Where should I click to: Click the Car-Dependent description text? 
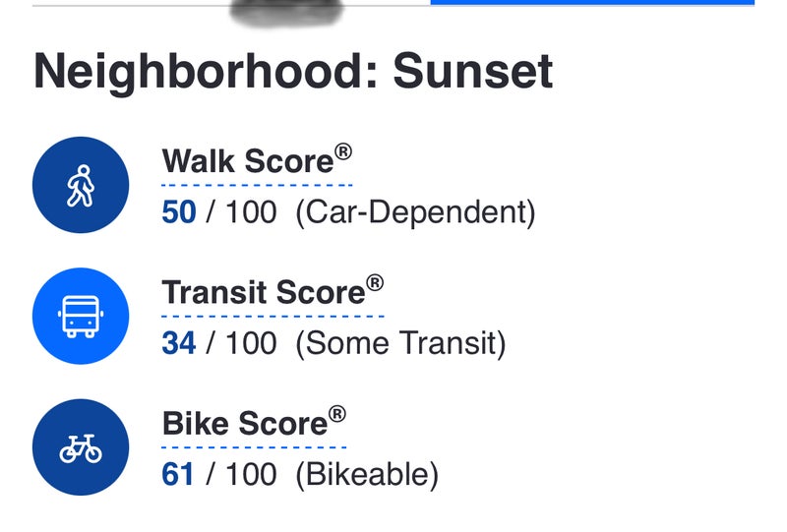click(415, 212)
